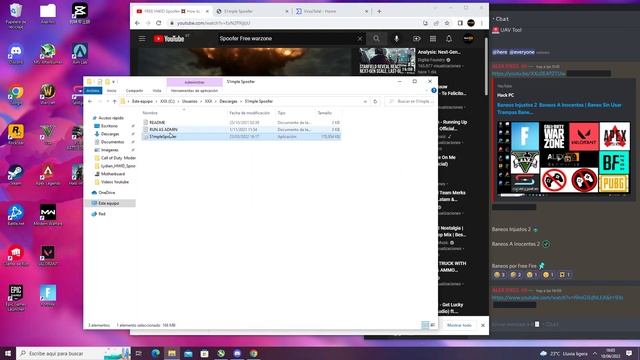
Task: Select OneDrive in navigation pane
Action: (107, 193)
